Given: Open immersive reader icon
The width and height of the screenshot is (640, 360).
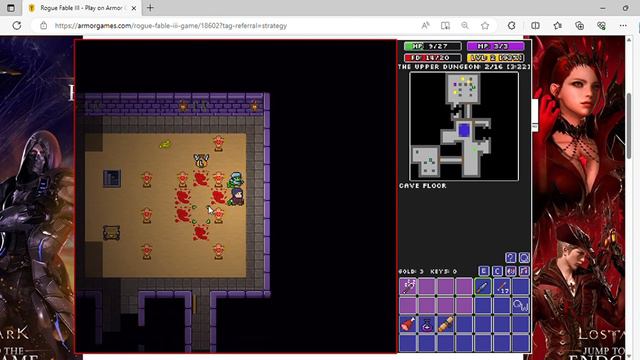Looking at the screenshot, I should tap(445, 26).
